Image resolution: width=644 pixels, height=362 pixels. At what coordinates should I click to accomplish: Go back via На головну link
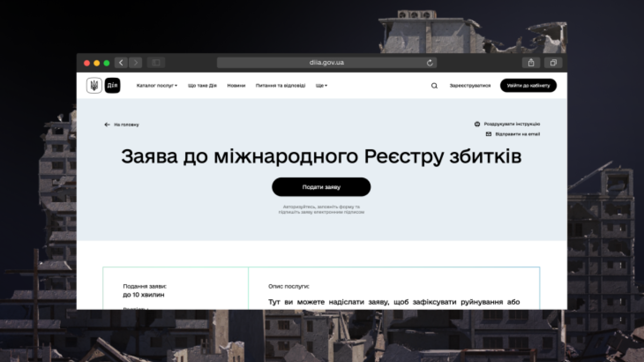(x=126, y=125)
